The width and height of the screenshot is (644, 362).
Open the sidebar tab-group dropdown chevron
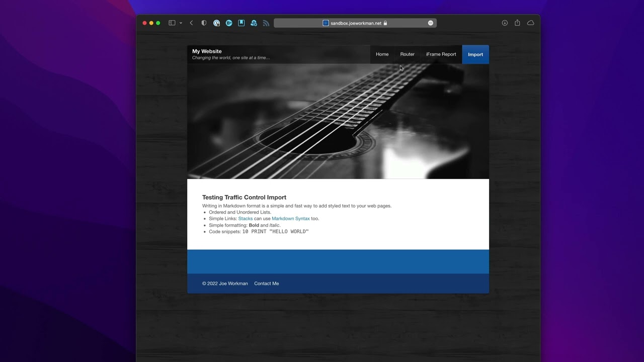181,23
